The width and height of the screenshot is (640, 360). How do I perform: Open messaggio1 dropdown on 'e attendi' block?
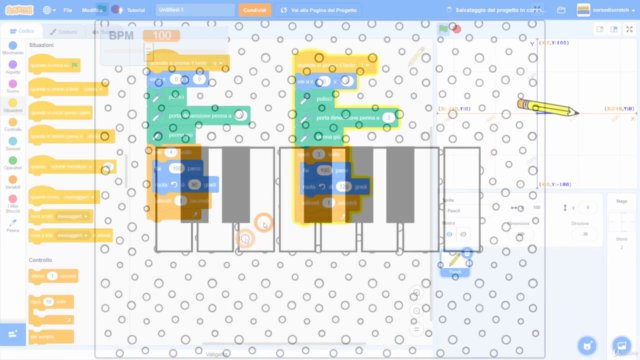click(72, 236)
